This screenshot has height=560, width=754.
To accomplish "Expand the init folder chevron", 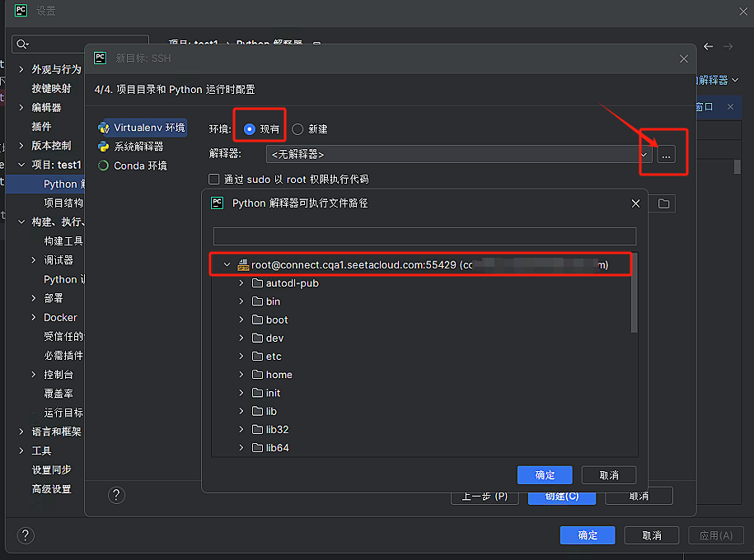I will click(x=241, y=393).
